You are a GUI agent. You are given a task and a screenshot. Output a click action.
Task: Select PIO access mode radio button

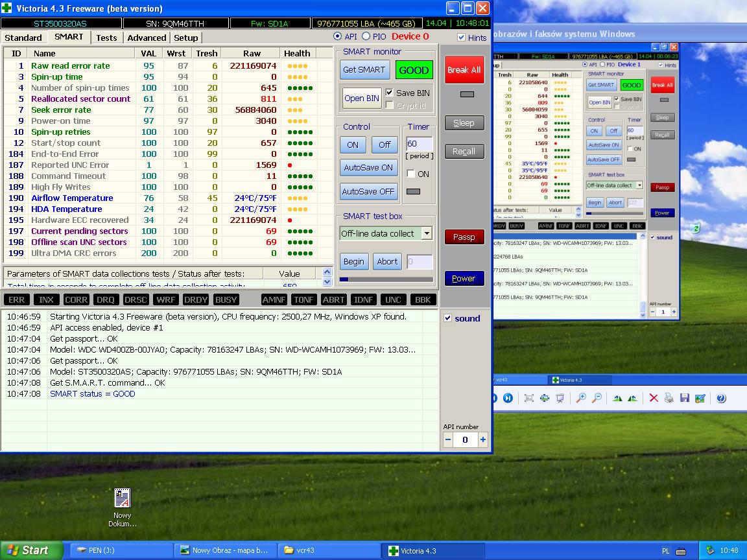click(366, 37)
